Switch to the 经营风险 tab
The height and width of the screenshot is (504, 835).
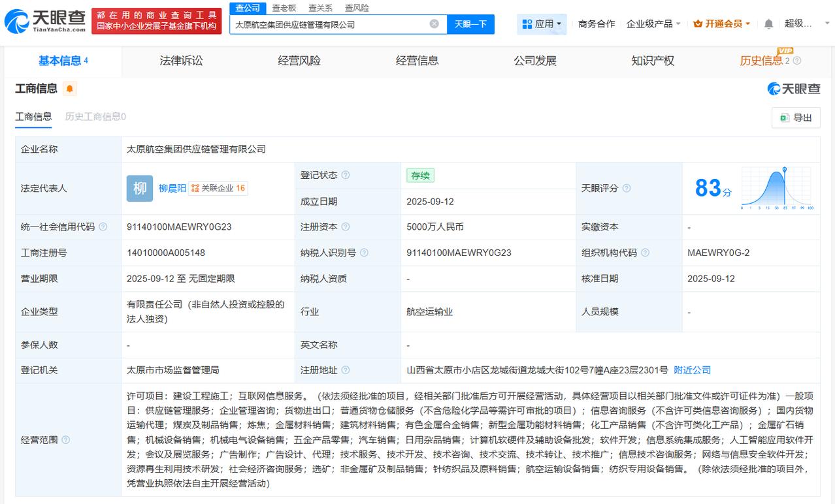tap(299, 61)
